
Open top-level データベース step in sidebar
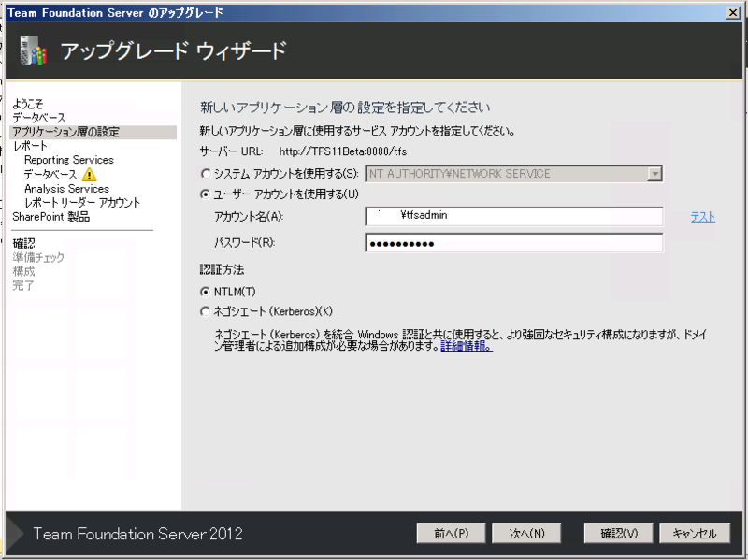pos(39,118)
